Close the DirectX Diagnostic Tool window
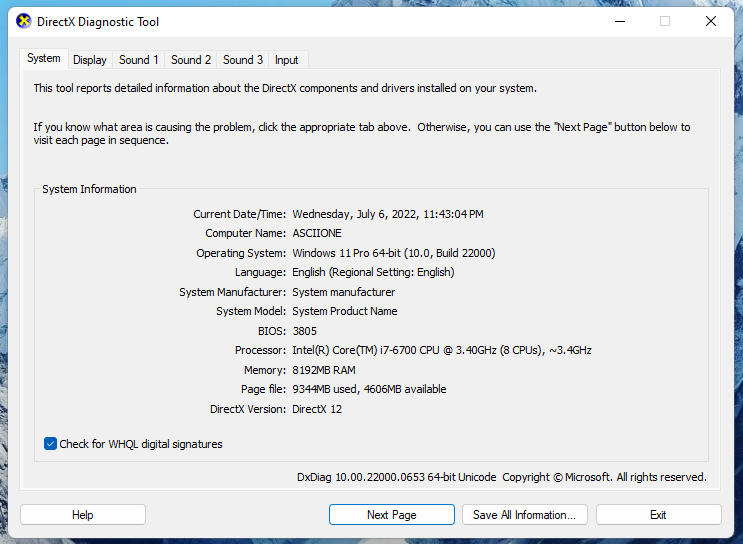Screen dimensions: 743x544 point(711,21)
